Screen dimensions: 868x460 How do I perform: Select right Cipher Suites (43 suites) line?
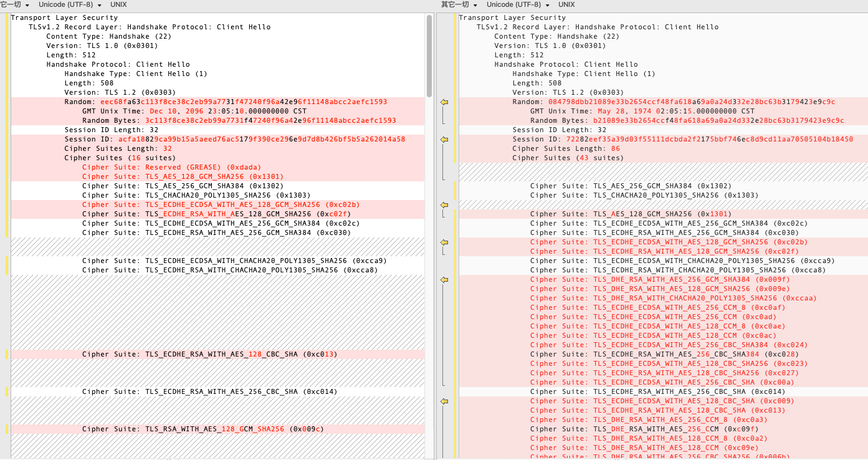point(568,158)
